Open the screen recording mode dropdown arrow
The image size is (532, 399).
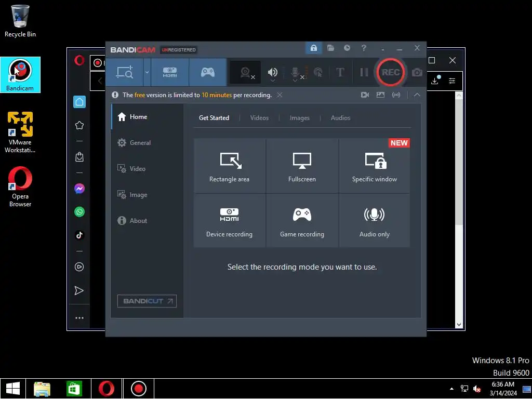pyautogui.click(x=147, y=72)
